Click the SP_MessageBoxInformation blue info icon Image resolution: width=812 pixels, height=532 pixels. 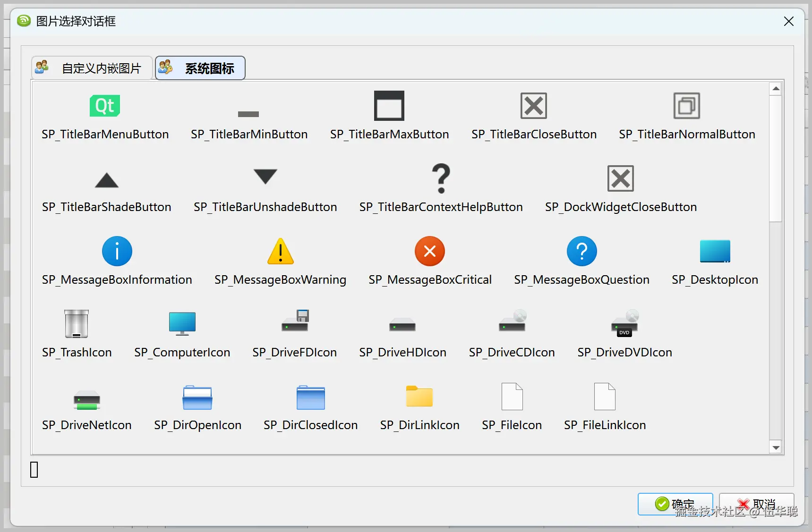117,251
